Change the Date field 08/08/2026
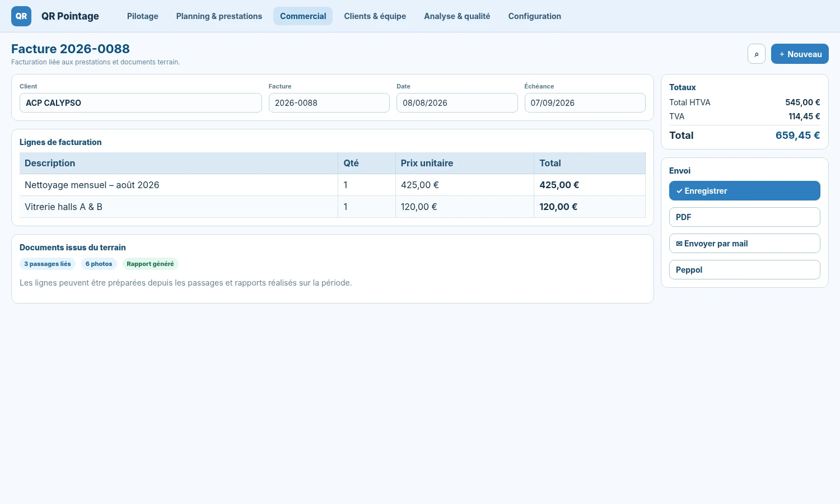Viewport: 840px width, 504px height. (457, 103)
